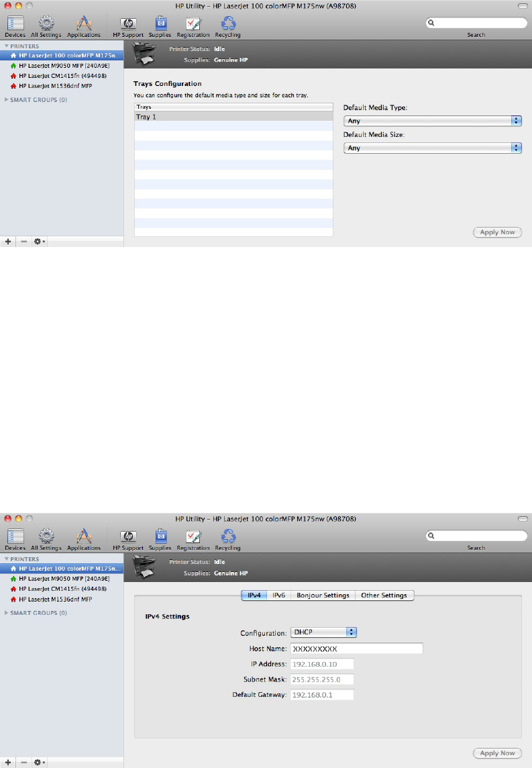The image size is (532, 768).
Task: Open Devices in the IPv4 Settings window toolbar
Action: pos(15,539)
